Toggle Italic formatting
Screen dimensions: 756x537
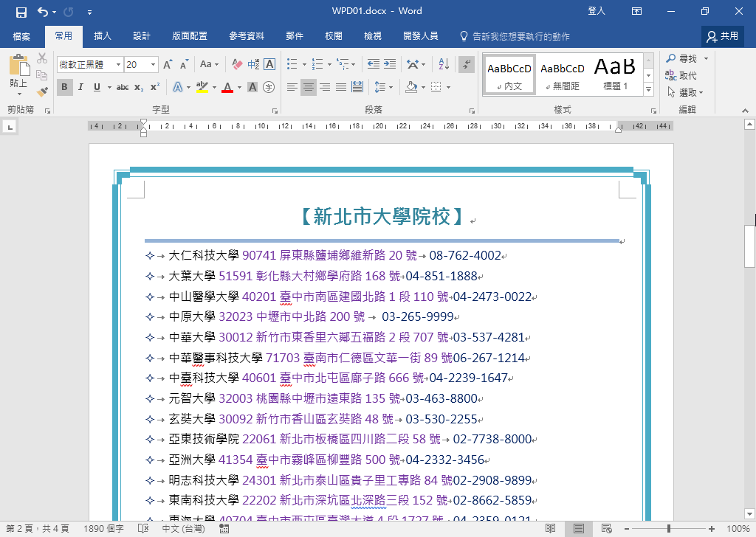click(x=80, y=87)
